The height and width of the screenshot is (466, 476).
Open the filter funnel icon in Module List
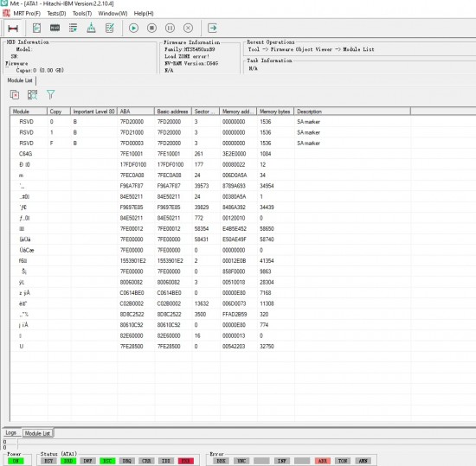(51, 95)
